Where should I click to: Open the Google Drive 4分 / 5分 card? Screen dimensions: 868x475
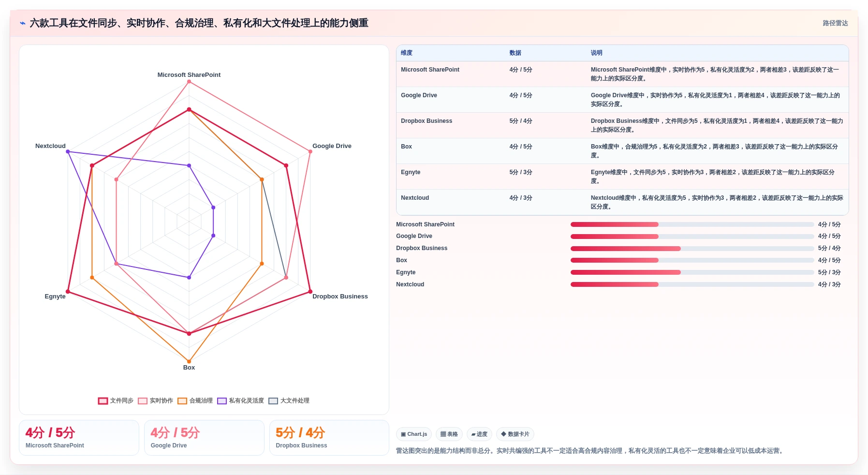[204, 438]
